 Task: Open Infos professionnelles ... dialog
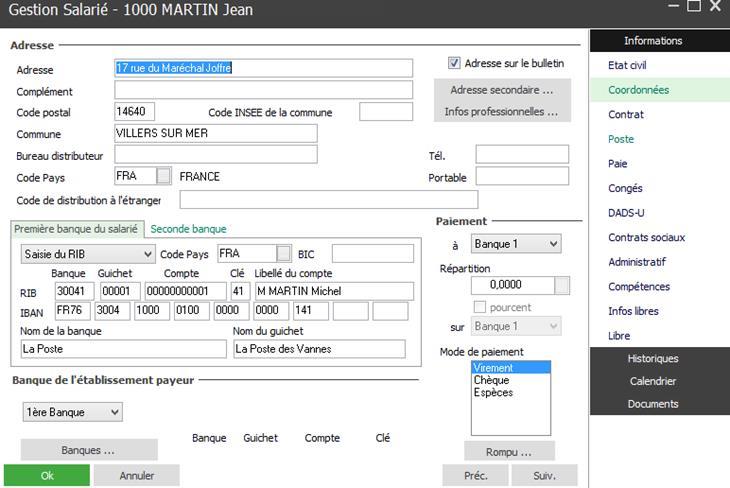coord(502,112)
